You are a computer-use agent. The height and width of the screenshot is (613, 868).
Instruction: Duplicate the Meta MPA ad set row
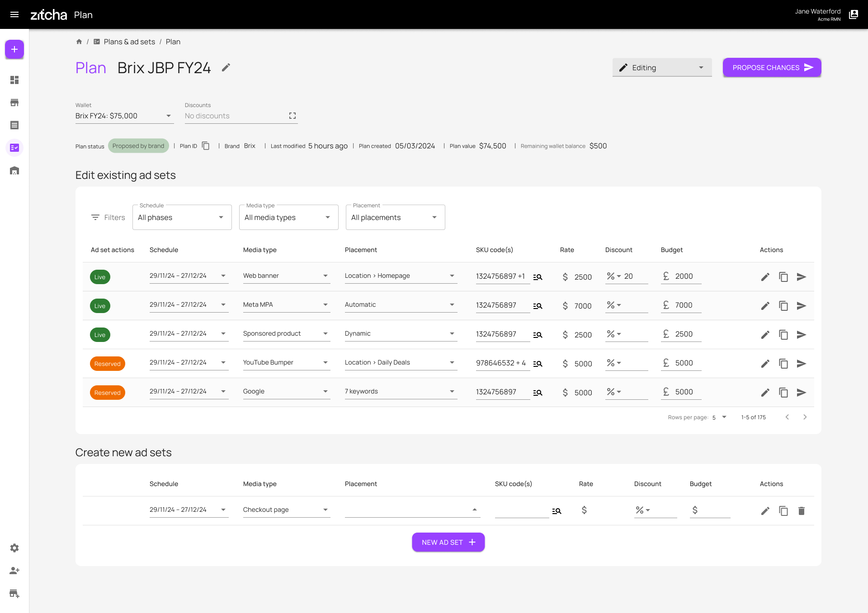coord(783,305)
